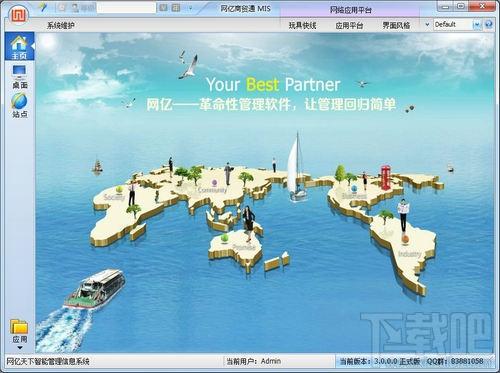This screenshot has height=373, width=500.
Task: Expand the quick-access toolbar customize arrow
Action: click(191, 8)
